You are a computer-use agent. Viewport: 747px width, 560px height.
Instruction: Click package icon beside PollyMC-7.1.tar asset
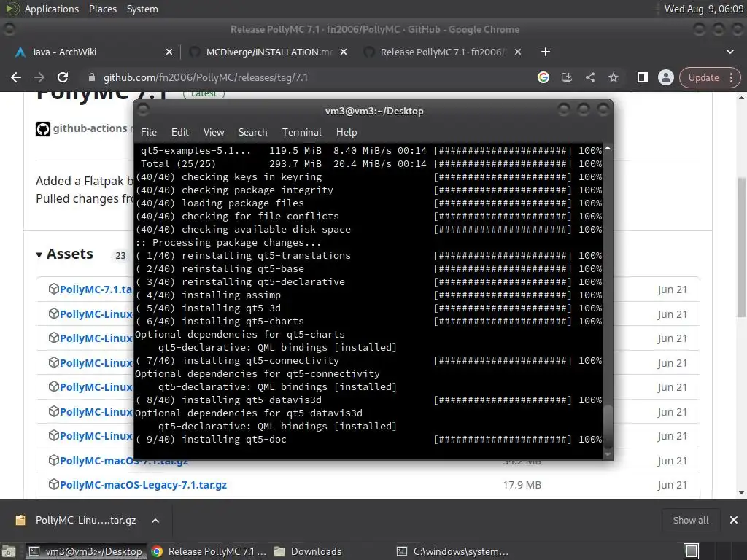pyautogui.click(x=53, y=289)
